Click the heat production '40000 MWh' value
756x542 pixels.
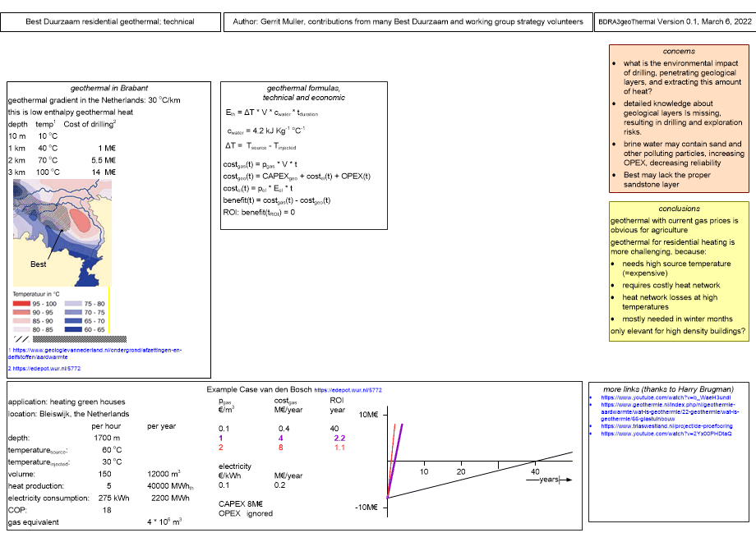170,486
